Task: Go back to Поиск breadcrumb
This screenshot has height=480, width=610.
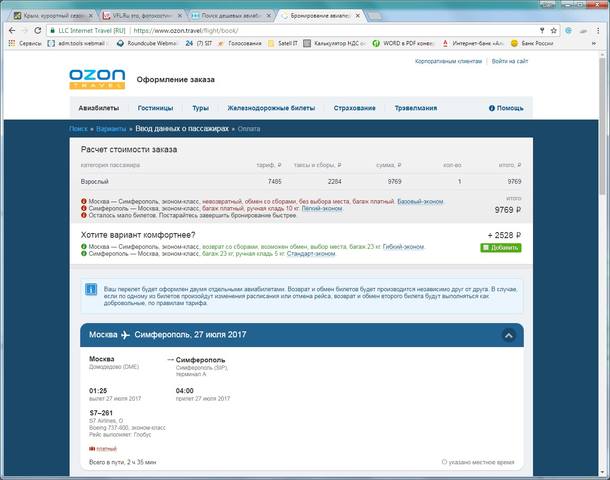Action: click(x=78, y=129)
